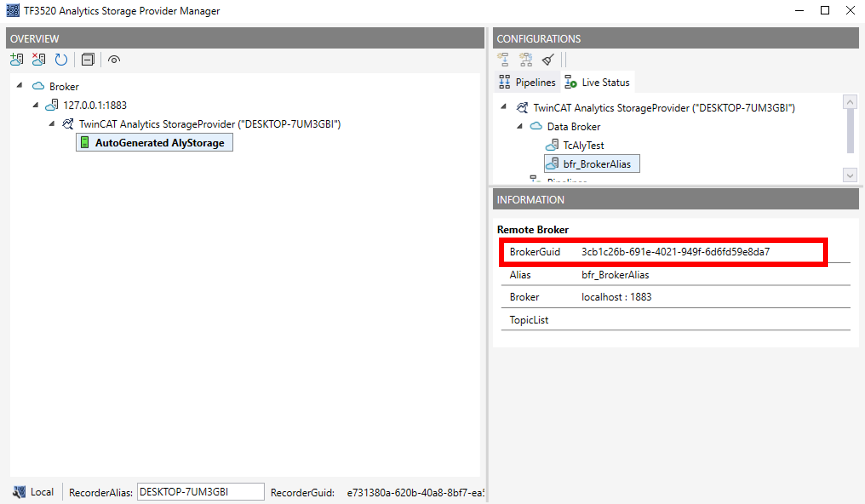Click the add broker icon in Overview toolbar
Image resolution: width=865 pixels, height=504 pixels.
pyautogui.click(x=17, y=60)
